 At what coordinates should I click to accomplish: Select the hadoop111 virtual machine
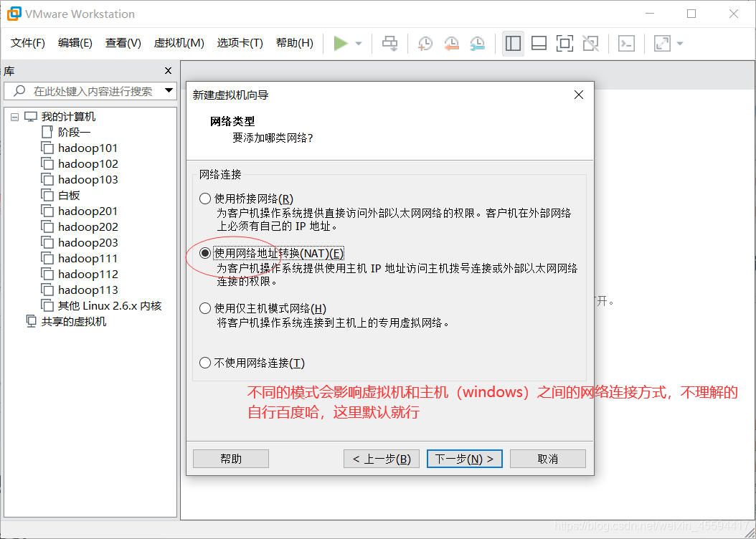[88, 259]
